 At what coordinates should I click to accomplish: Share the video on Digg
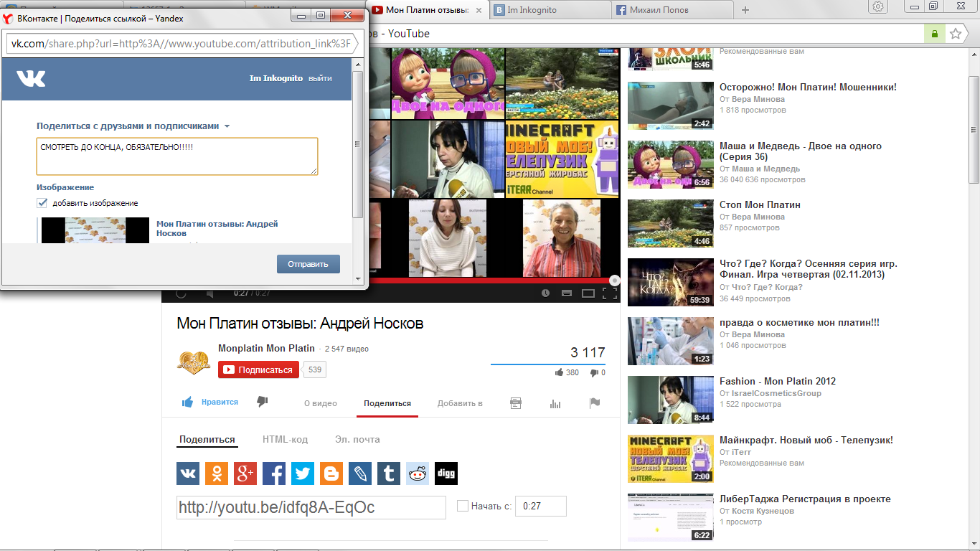point(446,474)
